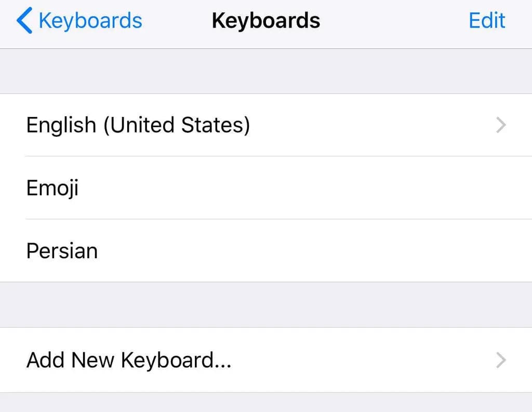Screen dimensions: 532x412
Task: Tap the gray spacer above the keyboard list
Action: pos(266,71)
